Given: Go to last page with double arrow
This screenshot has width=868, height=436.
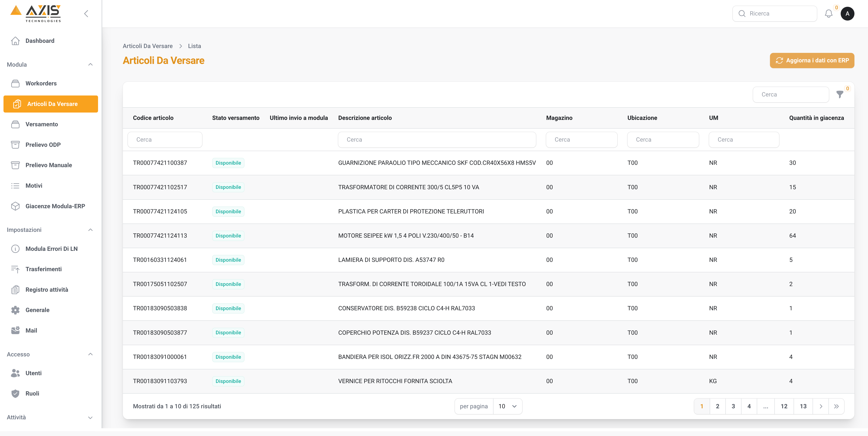Looking at the screenshot, I should tap(836, 406).
